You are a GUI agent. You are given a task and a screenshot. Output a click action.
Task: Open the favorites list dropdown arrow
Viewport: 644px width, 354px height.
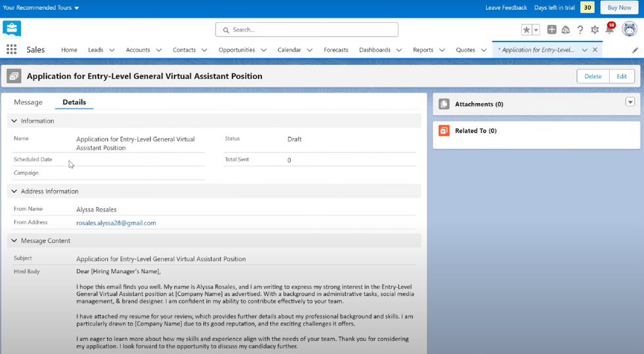pyautogui.click(x=536, y=30)
